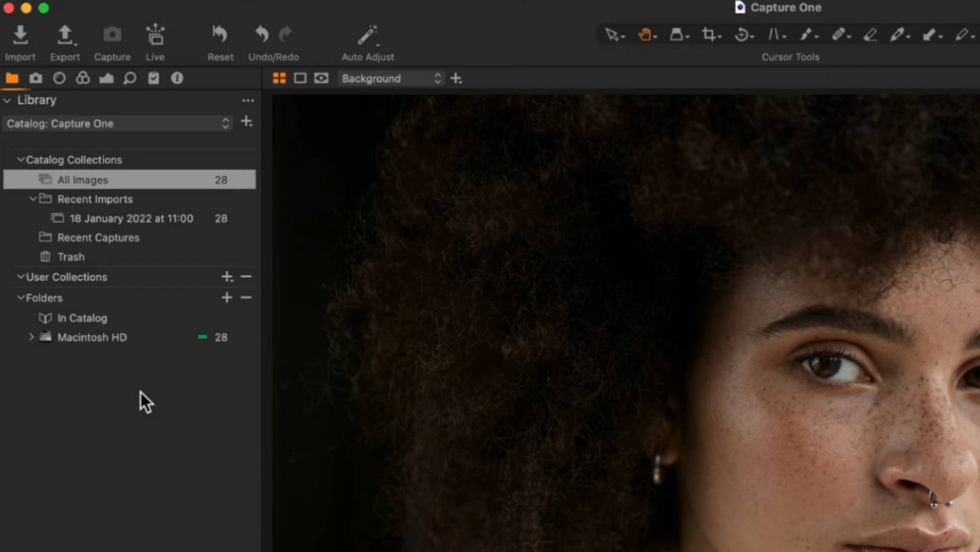980x552 pixels.
Task: Select the Erase Mask tool
Action: click(870, 34)
